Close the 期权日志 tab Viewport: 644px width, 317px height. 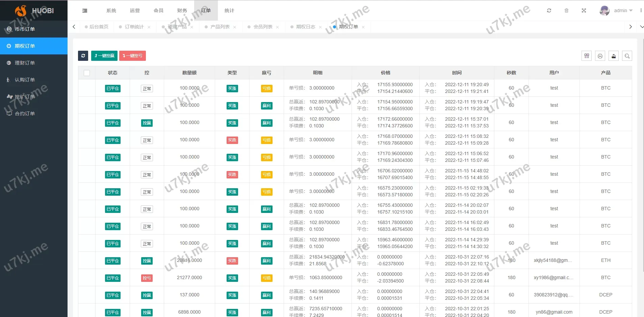320,27
